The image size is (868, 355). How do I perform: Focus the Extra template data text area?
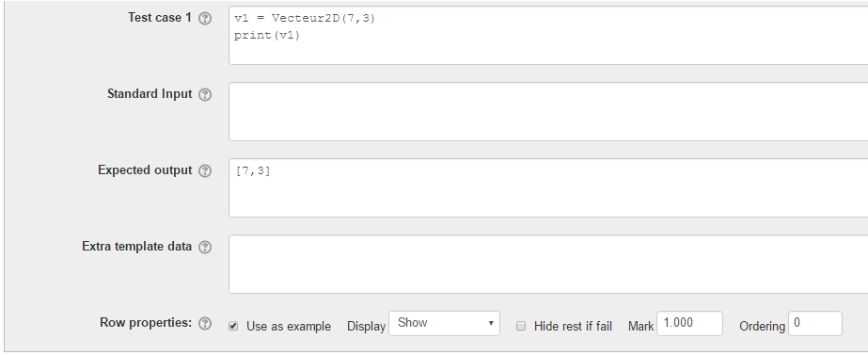(548, 264)
